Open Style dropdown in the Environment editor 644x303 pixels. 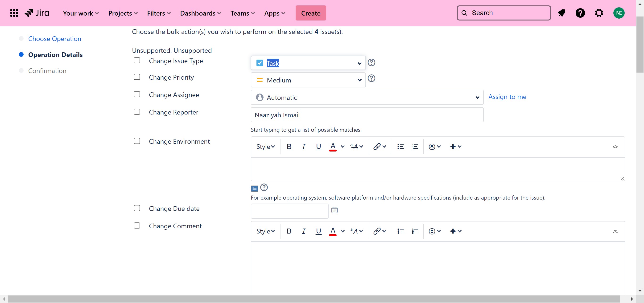[x=265, y=147]
